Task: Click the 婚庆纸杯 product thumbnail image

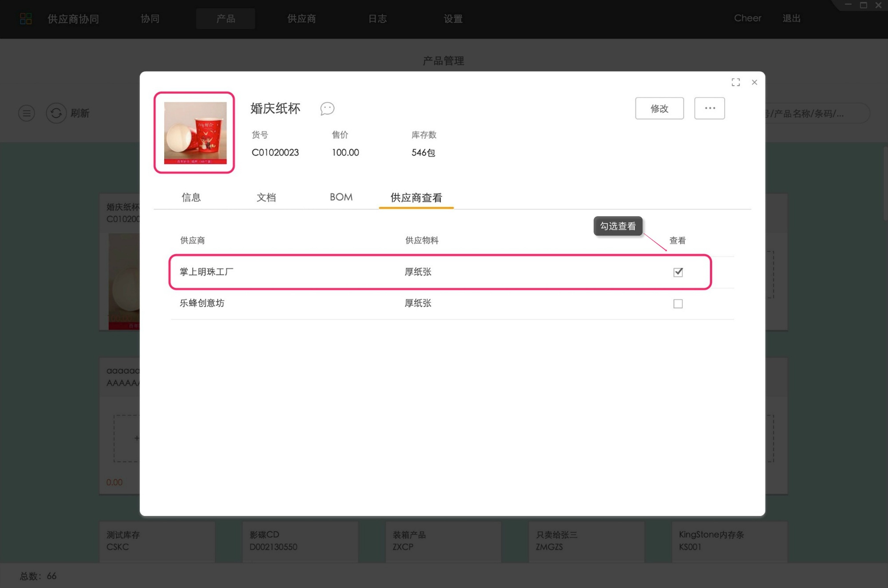Action: 195,133
